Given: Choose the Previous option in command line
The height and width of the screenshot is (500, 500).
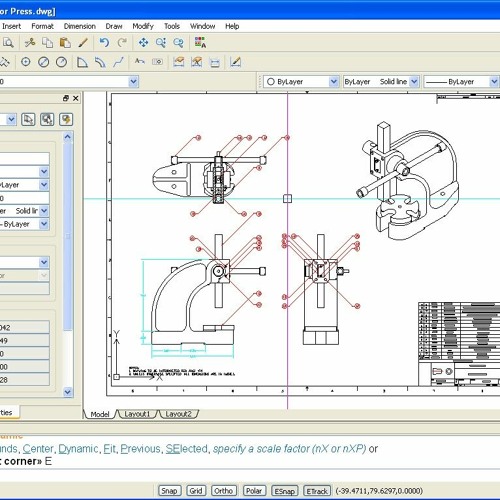Looking at the screenshot, I should point(140,449).
